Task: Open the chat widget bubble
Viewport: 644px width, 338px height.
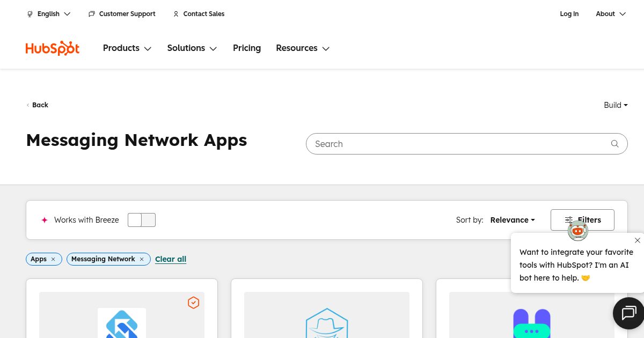Action: click(x=628, y=313)
